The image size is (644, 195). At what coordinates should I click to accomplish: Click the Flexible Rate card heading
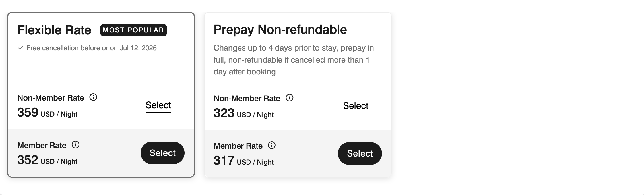coord(55,29)
